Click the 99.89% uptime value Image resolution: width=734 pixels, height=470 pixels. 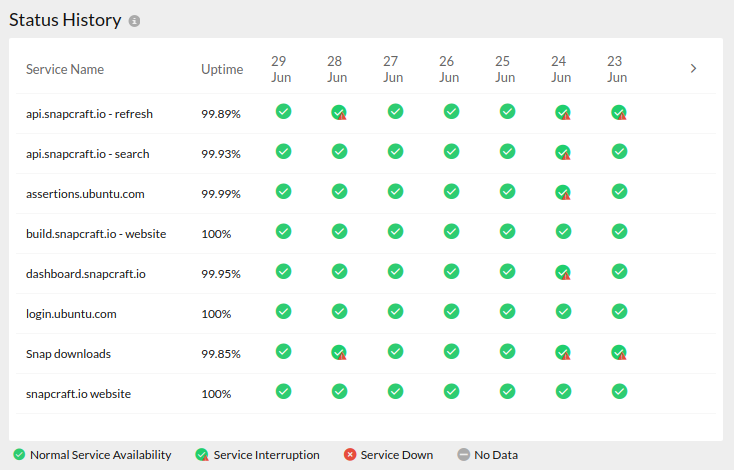tap(221, 114)
